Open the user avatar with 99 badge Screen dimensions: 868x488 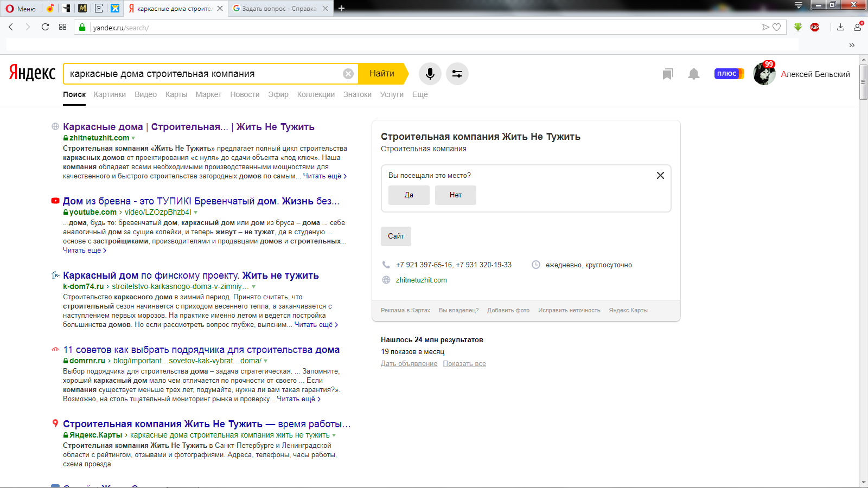coord(764,74)
